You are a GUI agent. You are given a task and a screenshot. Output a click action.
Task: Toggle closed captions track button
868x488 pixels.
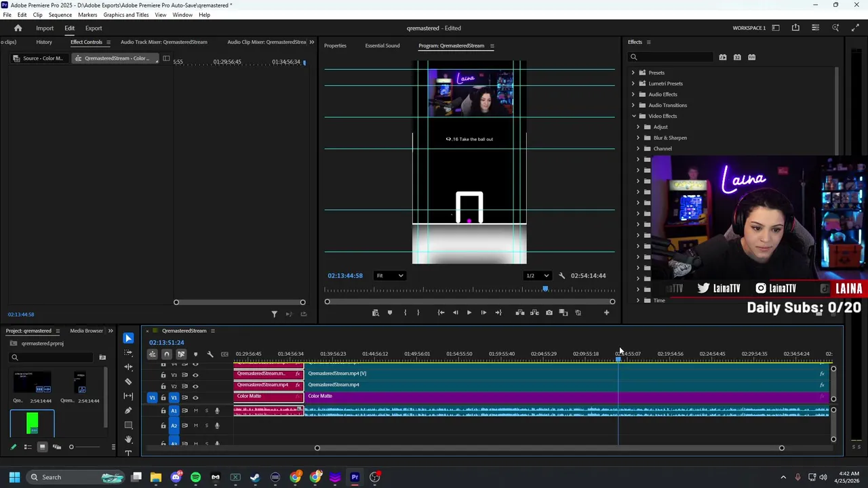[x=224, y=354]
